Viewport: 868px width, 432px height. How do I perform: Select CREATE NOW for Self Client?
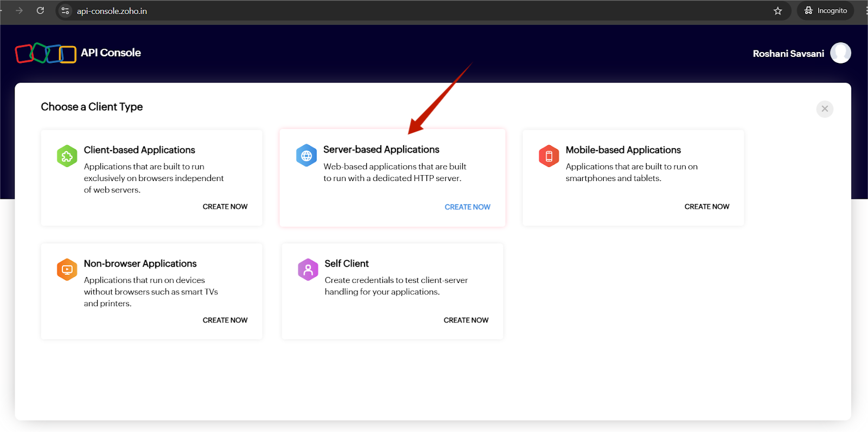[465, 320]
